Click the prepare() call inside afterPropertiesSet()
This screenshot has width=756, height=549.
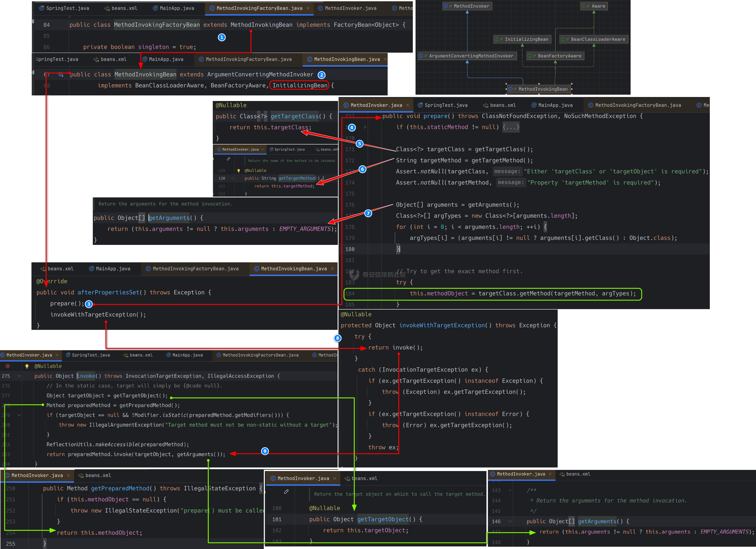67,304
